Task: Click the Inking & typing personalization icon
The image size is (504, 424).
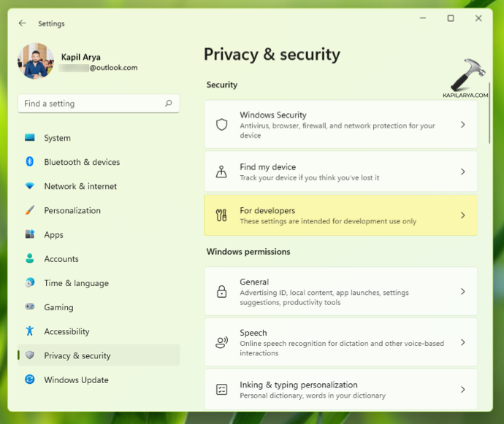Action: 222,390
